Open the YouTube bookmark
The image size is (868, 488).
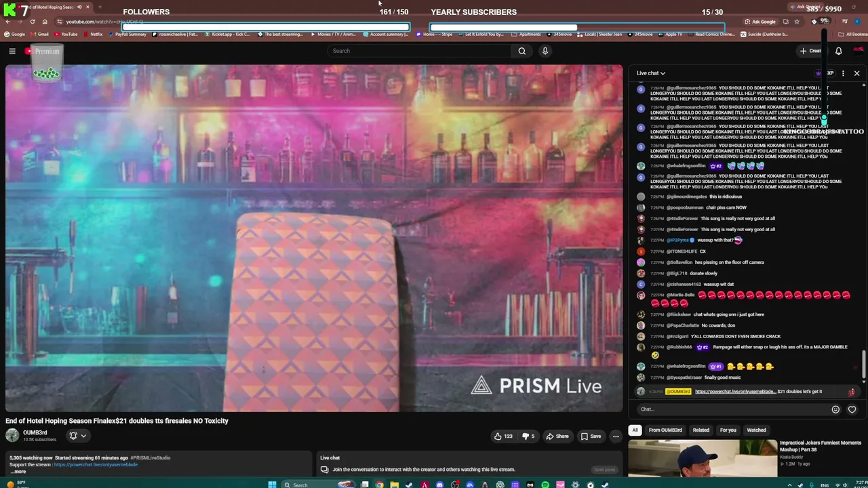pos(66,34)
